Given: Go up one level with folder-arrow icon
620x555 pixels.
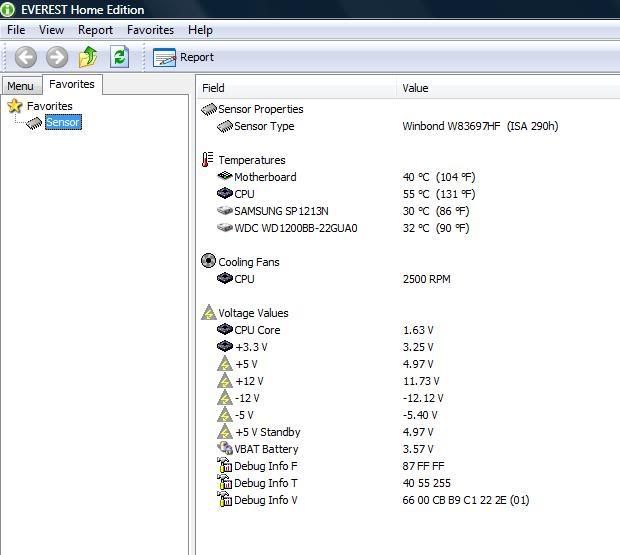Looking at the screenshot, I should 88,57.
